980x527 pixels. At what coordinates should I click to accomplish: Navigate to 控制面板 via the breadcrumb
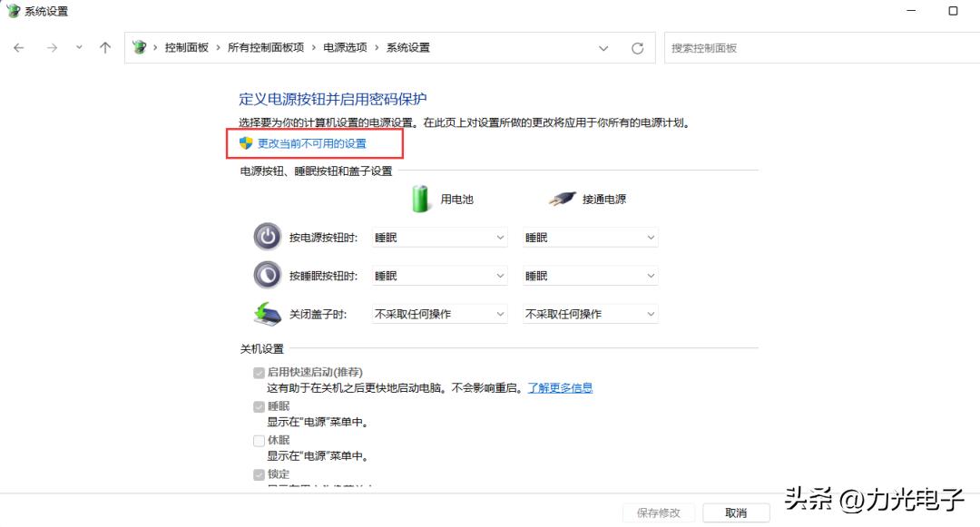187,47
